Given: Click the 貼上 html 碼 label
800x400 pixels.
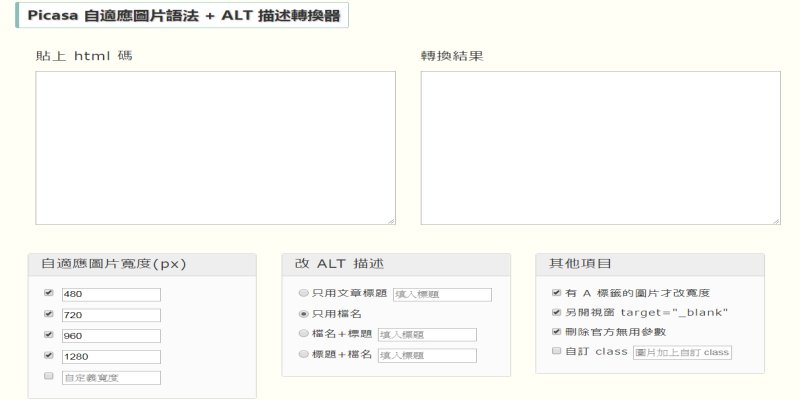Looking at the screenshot, I should click(x=84, y=56).
